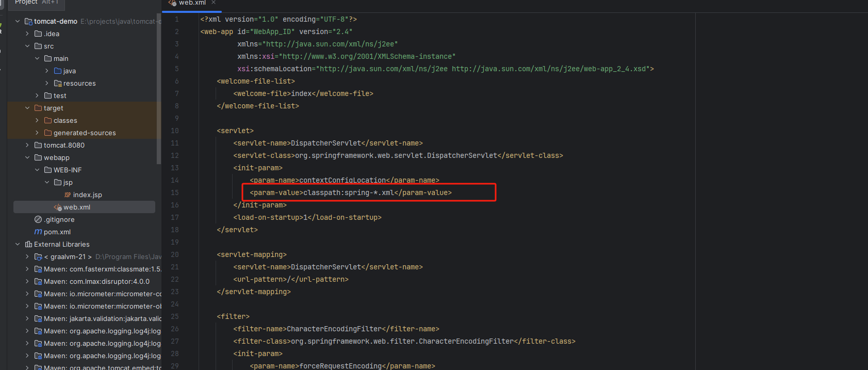Screen dimensions: 868x370
Task: Click the resources folder icon
Action: 58,84
